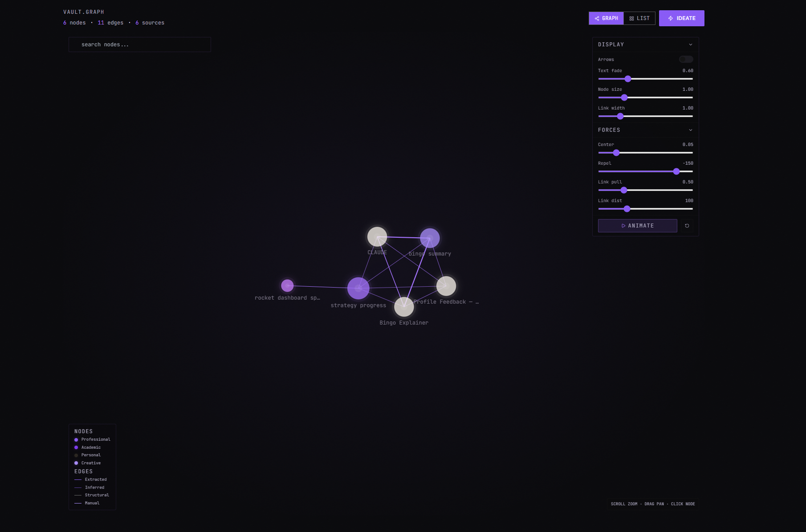
Task: Select the share-network icon on the GRAPH tab
Action: click(597, 18)
